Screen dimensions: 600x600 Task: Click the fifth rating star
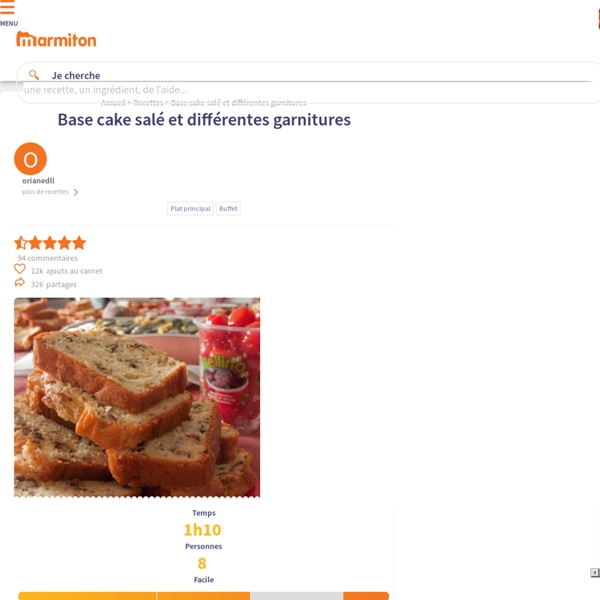click(79, 243)
